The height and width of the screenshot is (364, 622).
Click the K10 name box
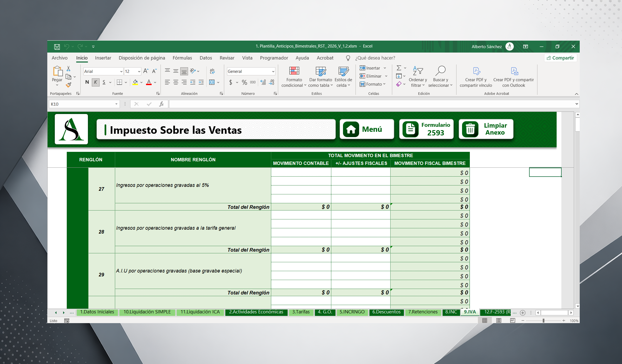[x=83, y=104]
